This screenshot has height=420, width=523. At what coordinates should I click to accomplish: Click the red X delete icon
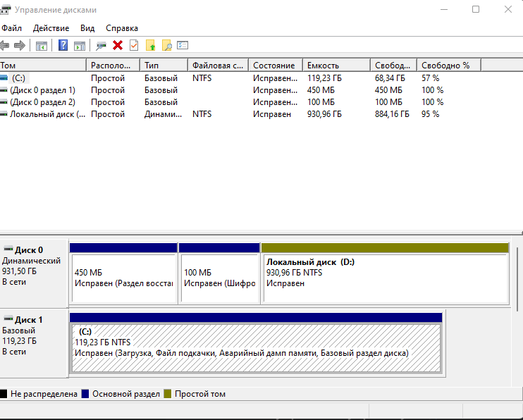click(118, 45)
